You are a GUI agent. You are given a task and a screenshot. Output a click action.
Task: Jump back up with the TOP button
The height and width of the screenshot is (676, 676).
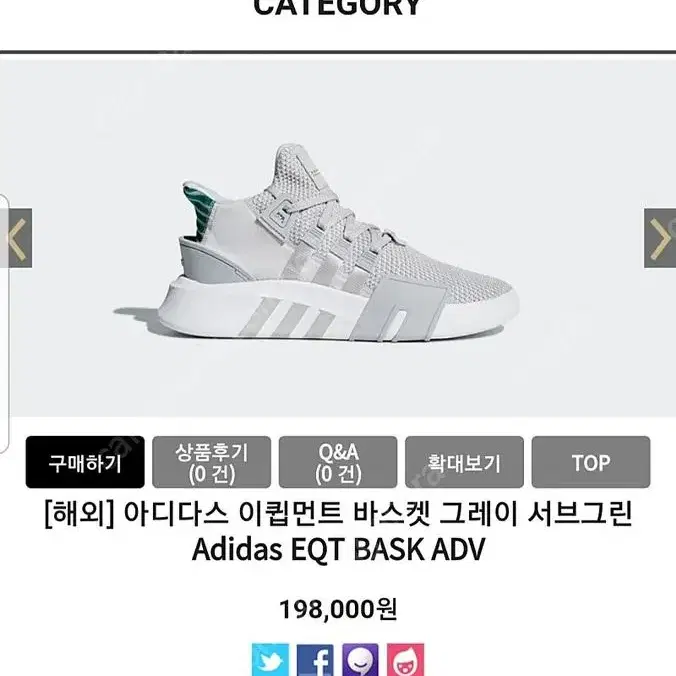click(x=591, y=462)
